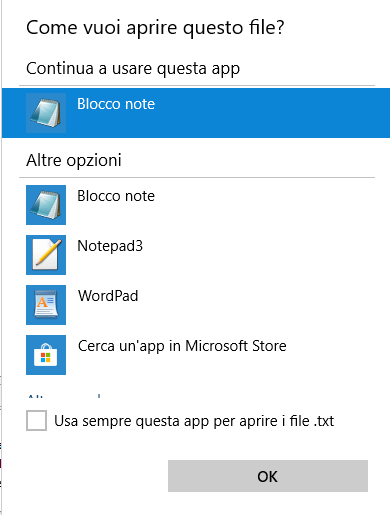This screenshot has height=515, width=390.
Task: Click the label text Usa sempre questa app per aprire i file .txt
Action: pos(194,421)
